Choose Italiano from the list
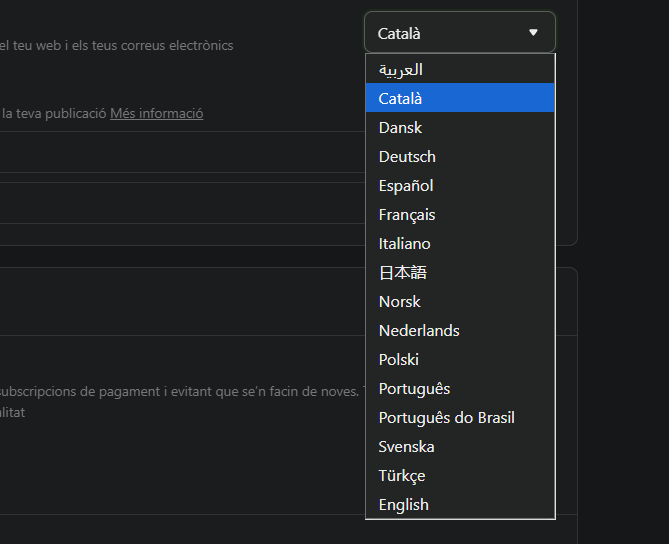Viewport: 669px width, 544px height. point(460,243)
